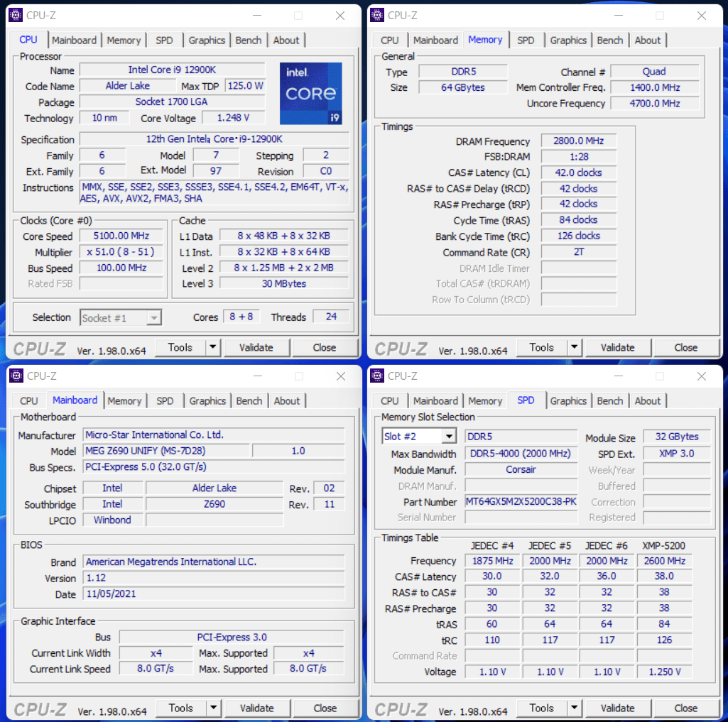Expand the Tools dropdown arrow in the Mainboard-tab window
The image size is (728, 722).
tap(213, 708)
